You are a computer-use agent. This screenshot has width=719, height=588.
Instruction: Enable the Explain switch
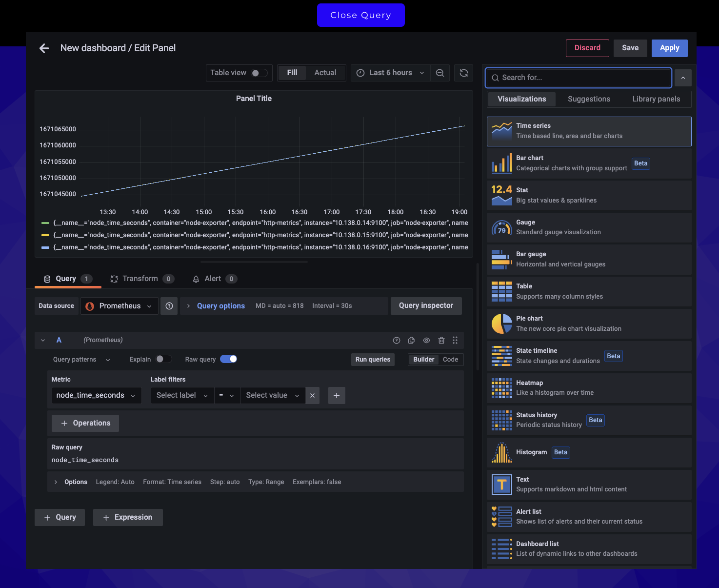point(164,359)
